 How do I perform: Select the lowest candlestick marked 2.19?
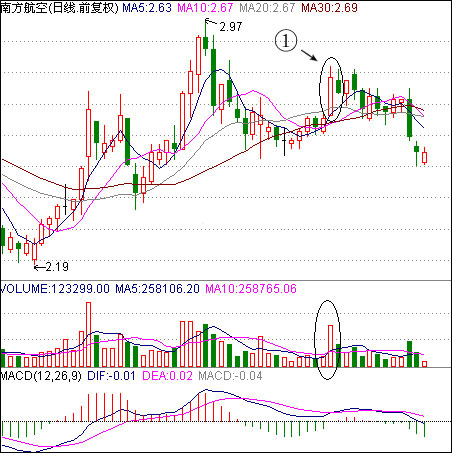tap(34, 252)
